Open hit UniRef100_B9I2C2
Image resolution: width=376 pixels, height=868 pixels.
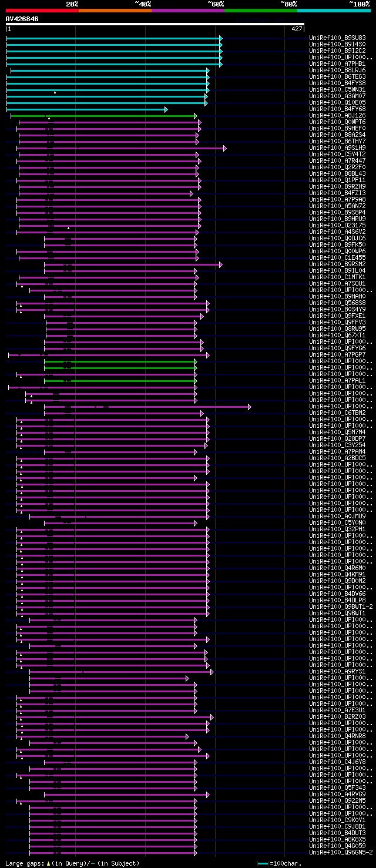337,51
